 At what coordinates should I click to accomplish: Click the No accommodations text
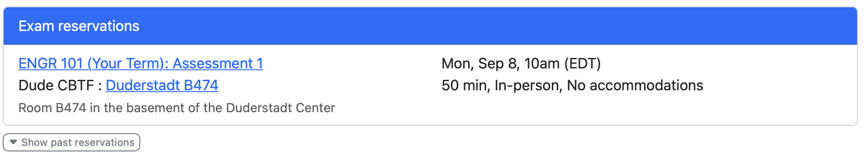635,85
